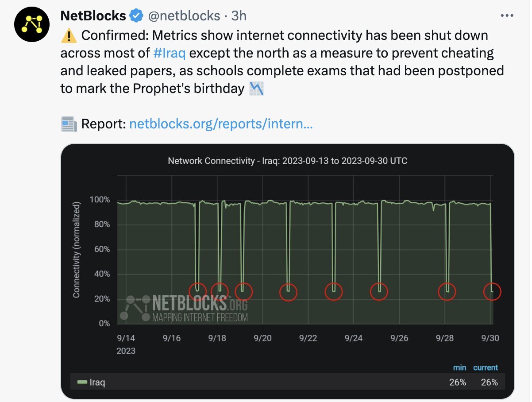Follow the netblocks.org report link
The height and width of the screenshot is (402, 532).
coord(221,124)
